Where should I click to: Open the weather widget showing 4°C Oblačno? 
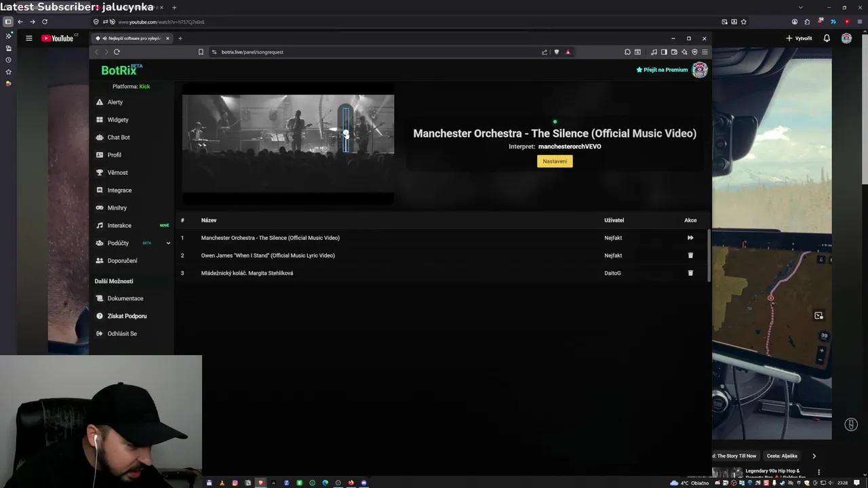(690, 483)
